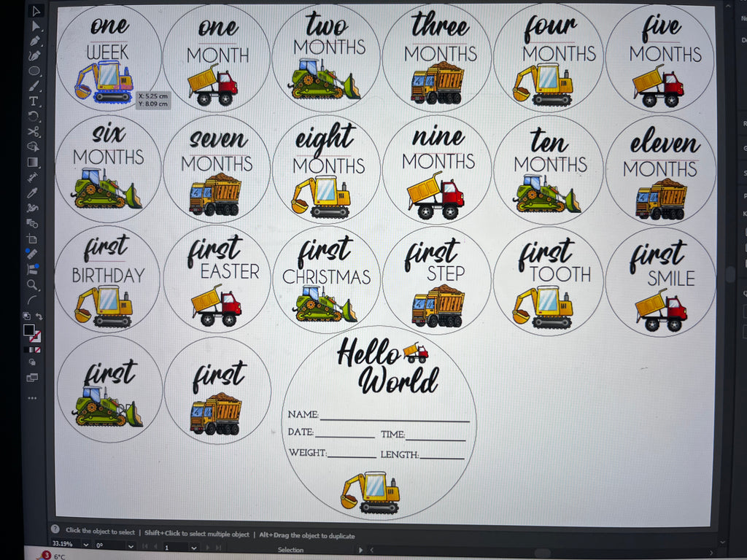This screenshot has width=747, height=560.
Task: Expand the status bar Selection arrow
Action: (x=360, y=550)
